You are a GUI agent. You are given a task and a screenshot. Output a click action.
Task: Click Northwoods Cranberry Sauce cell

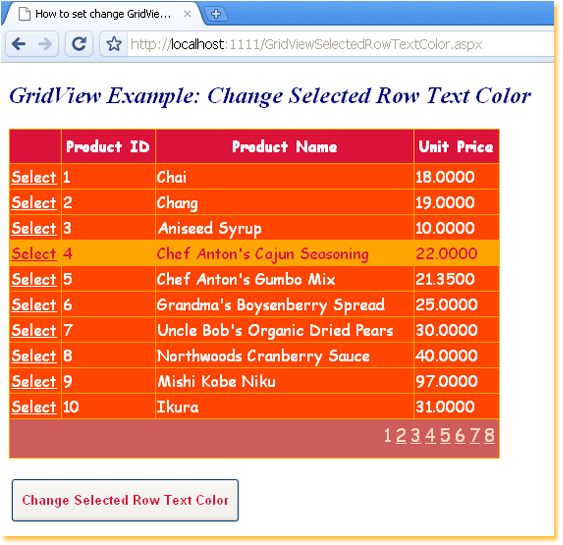284,355
